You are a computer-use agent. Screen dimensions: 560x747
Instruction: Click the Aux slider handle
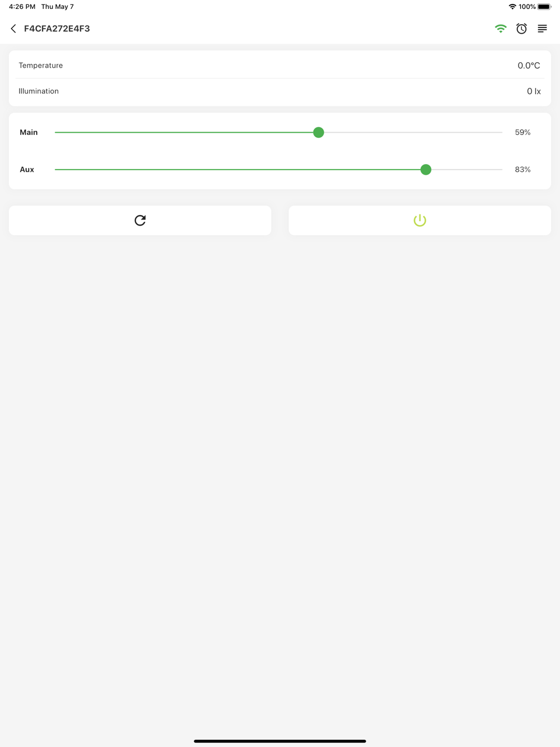[426, 170]
